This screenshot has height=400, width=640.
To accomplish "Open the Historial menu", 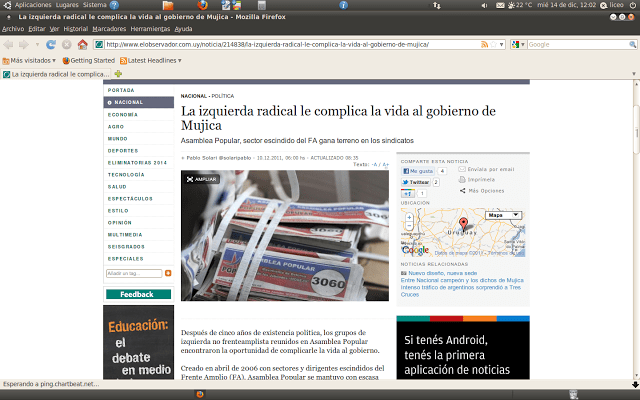I will coord(76,29).
